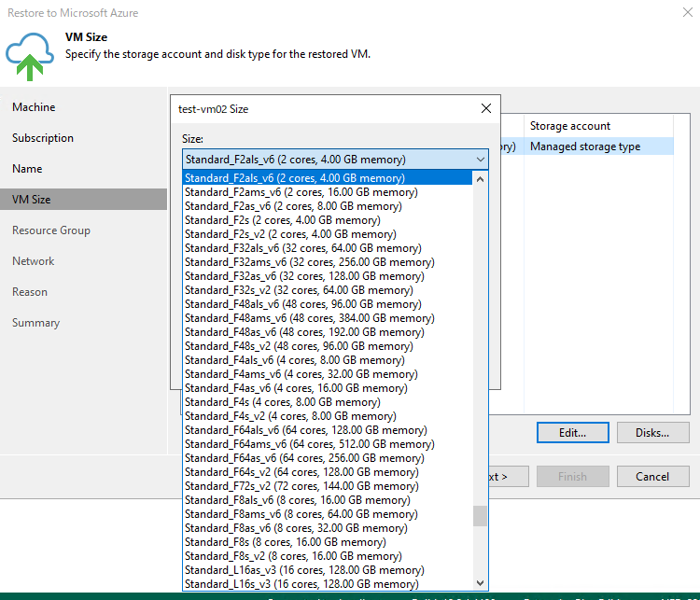Select Standard_L16as_v3 (16 cores, 128.00 GB)
This screenshot has width=700, height=600.
click(x=328, y=569)
